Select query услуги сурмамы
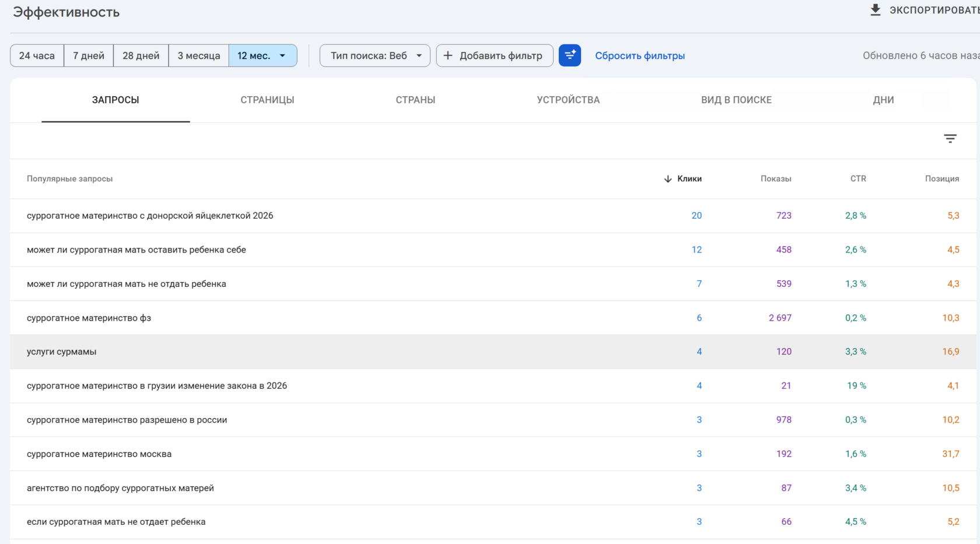This screenshot has width=980, height=544. (x=61, y=352)
